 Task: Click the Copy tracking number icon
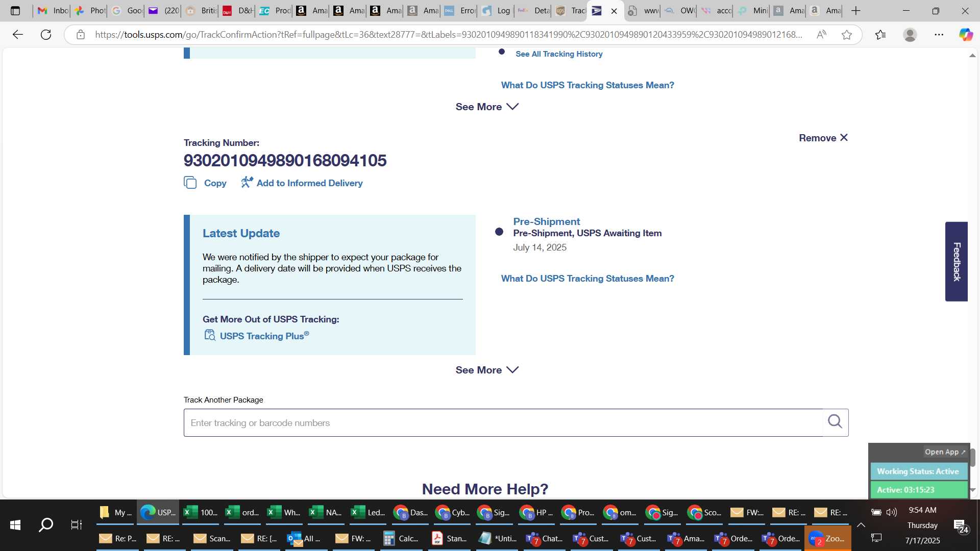tap(190, 183)
